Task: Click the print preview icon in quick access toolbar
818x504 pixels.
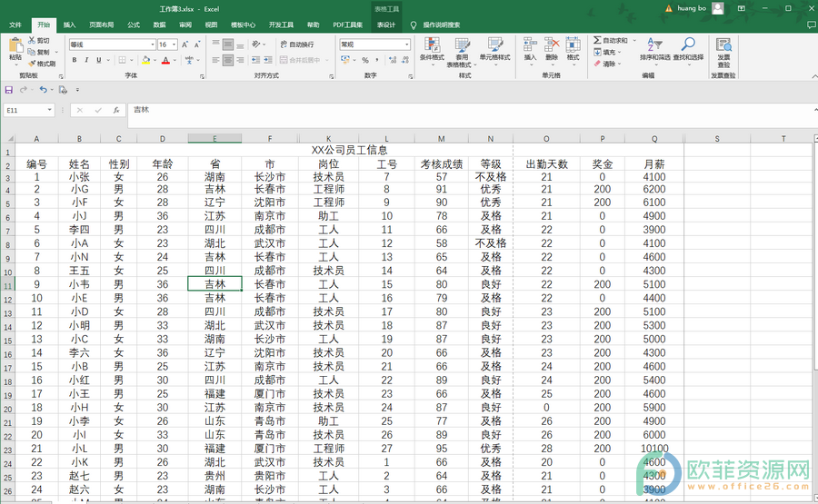Action: click(x=63, y=90)
